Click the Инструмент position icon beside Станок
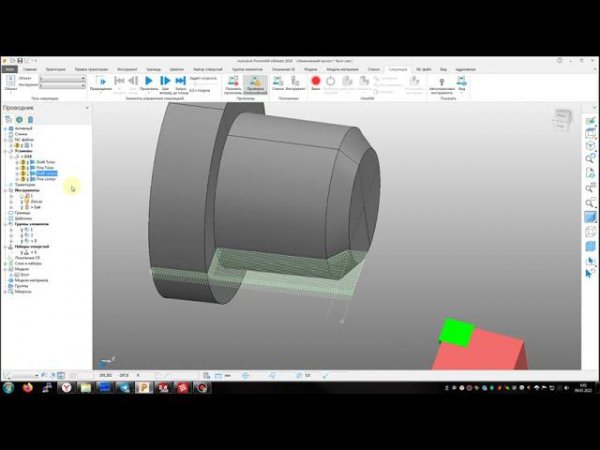The width and height of the screenshot is (600, 450). pyautogui.click(x=295, y=81)
